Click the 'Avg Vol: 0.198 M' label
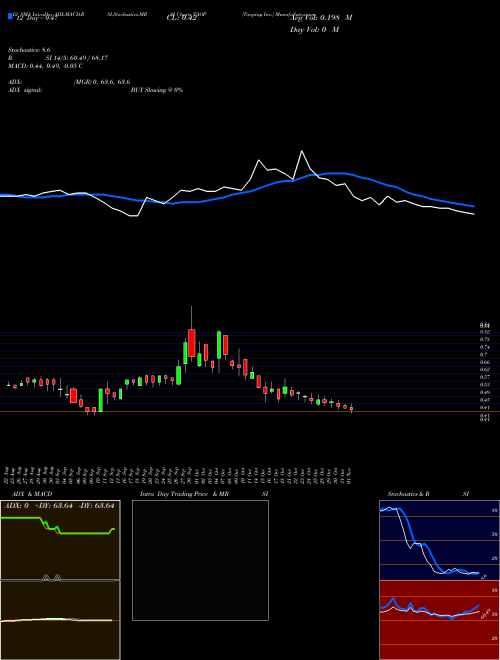Screen dimensions: 500x660 321,18
